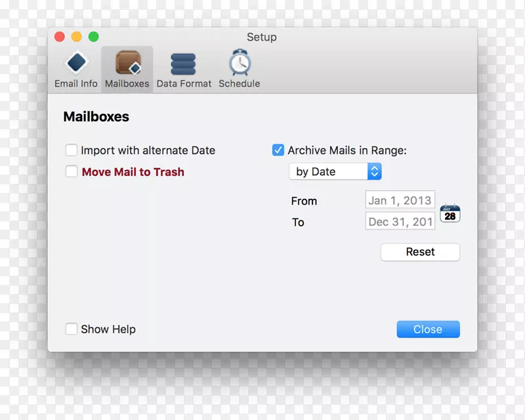Open the Email Info pane icon
The width and height of the screenshot is (525, 420).
click(76, 64)
